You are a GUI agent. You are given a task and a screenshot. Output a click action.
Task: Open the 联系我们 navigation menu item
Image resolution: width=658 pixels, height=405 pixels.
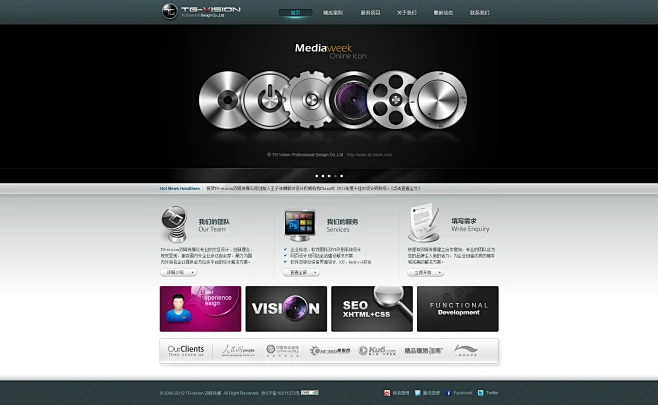pyautogui.click(x=480, y=13)
